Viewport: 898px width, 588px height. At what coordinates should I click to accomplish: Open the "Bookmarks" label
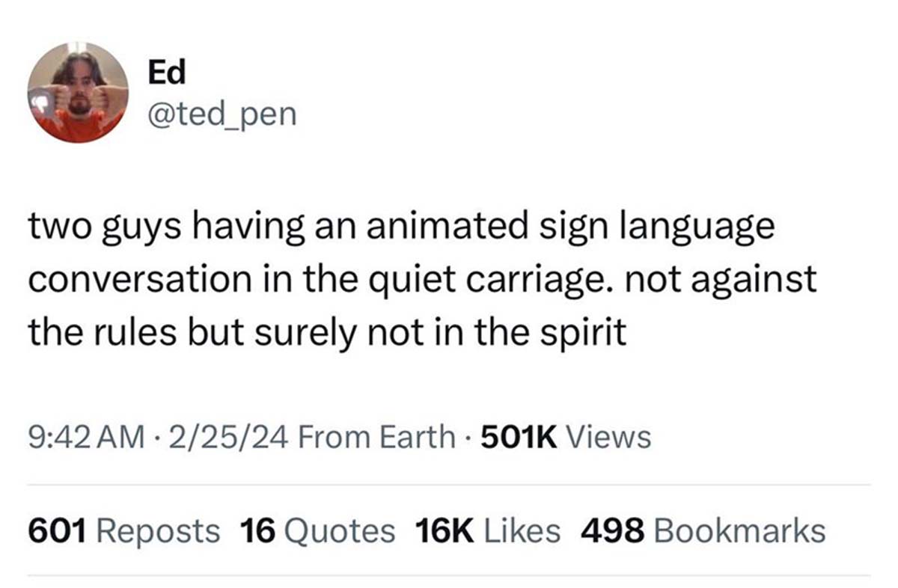coord(739,531)
